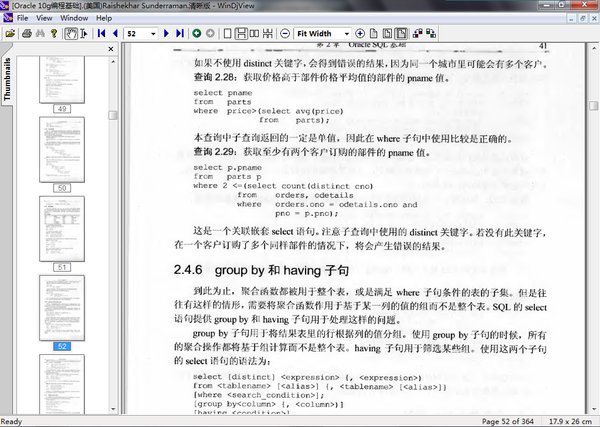Viewport: 600px width, 427px height.
Task: Open the View menu
Action: (x=42, y=18)
